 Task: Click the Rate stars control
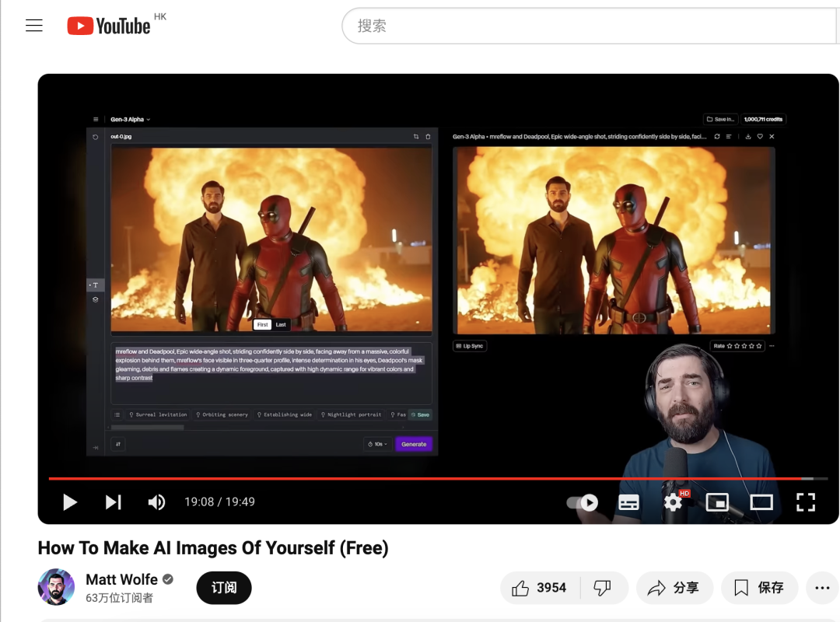[737, 346]
